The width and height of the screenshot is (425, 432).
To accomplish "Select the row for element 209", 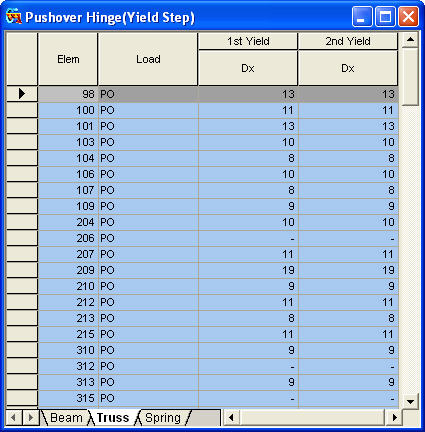I will [x=218, y=270].
